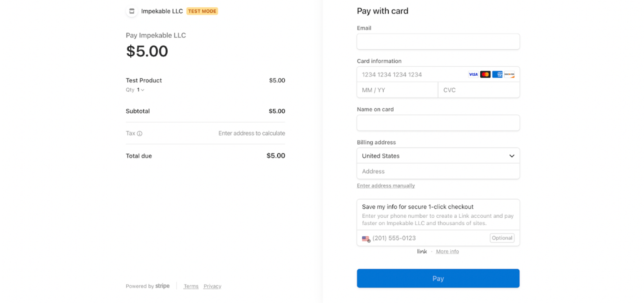Click the Optional tag in phone field
The width and height of the screenshot is (644, 303).
click(x=502, y=238)
